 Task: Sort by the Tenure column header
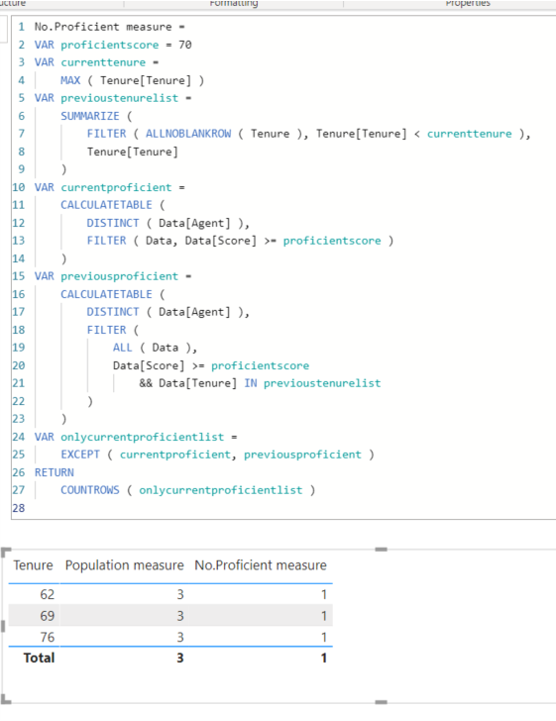pyautogui.click(x=33, y=565)
